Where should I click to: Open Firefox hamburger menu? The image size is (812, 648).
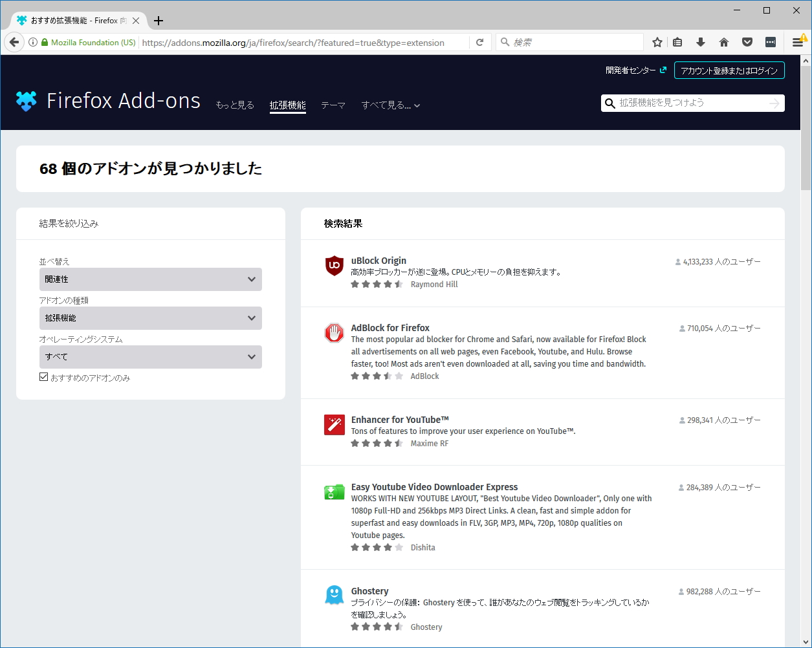coord(798,43)
